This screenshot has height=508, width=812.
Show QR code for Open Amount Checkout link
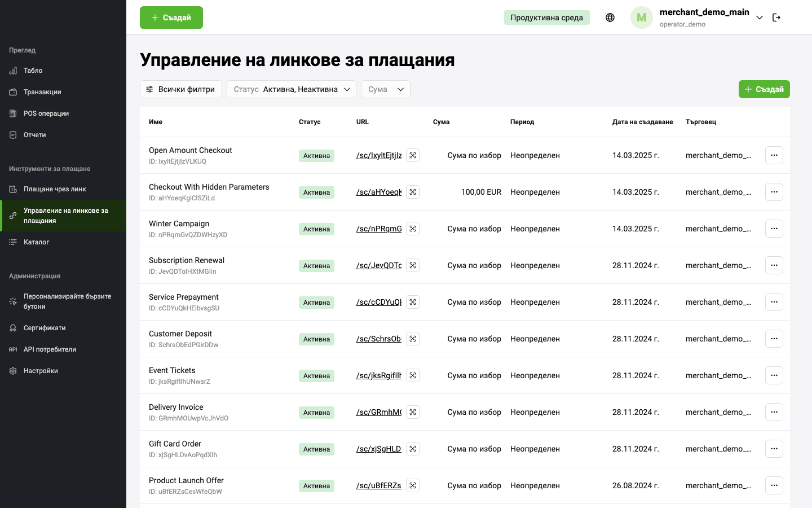click(413, 155)
